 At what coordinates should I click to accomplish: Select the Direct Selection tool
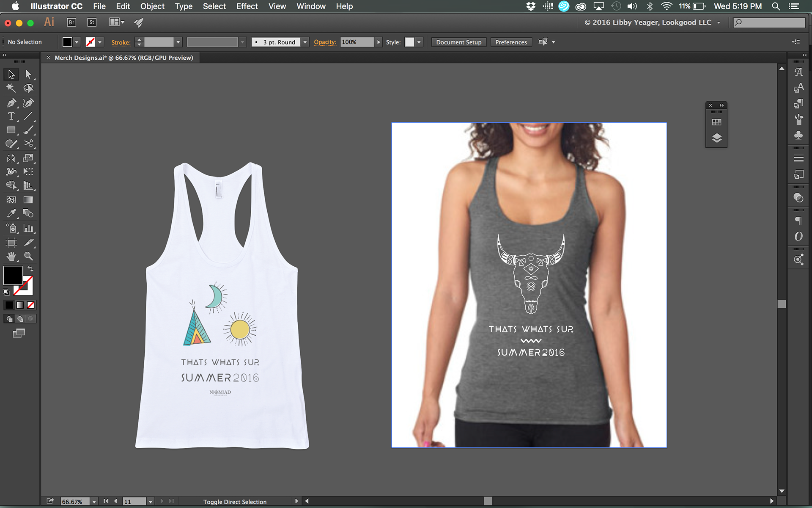tap(28, 75)
